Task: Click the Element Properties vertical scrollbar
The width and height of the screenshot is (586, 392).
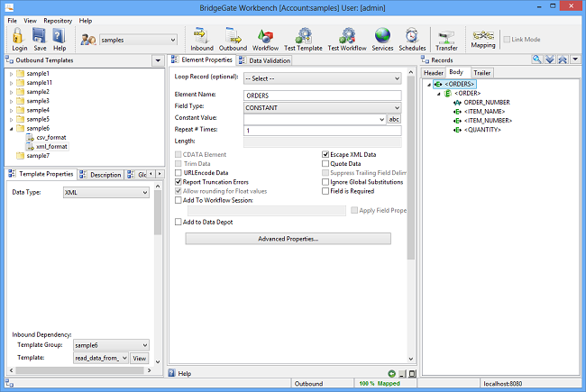Action: 411,168
